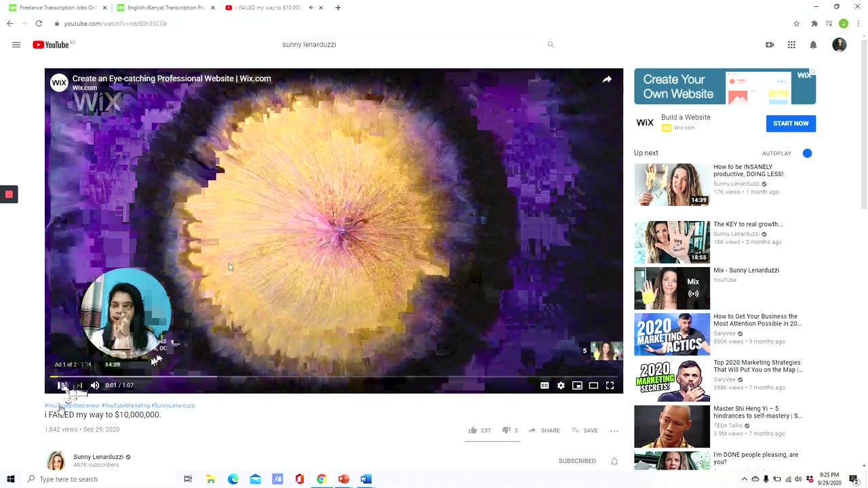
Task: Open the notifications bell in the header
Action: coord(813,45)
